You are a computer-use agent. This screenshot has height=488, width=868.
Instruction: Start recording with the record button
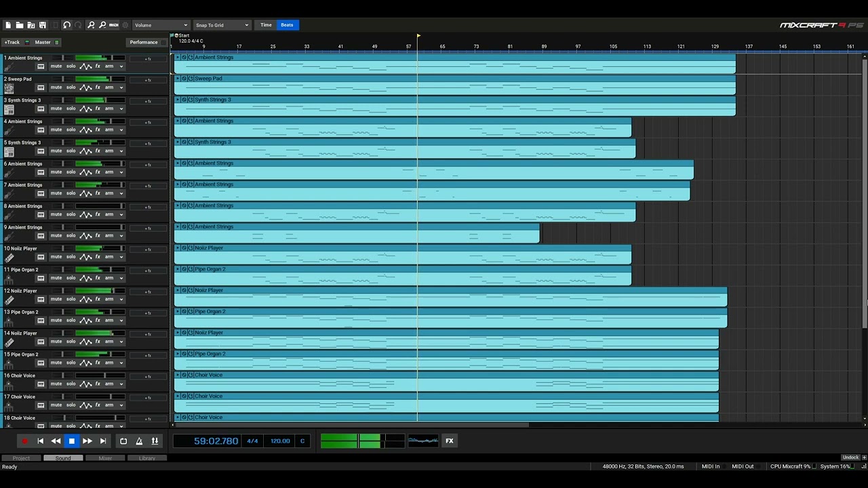24,441
